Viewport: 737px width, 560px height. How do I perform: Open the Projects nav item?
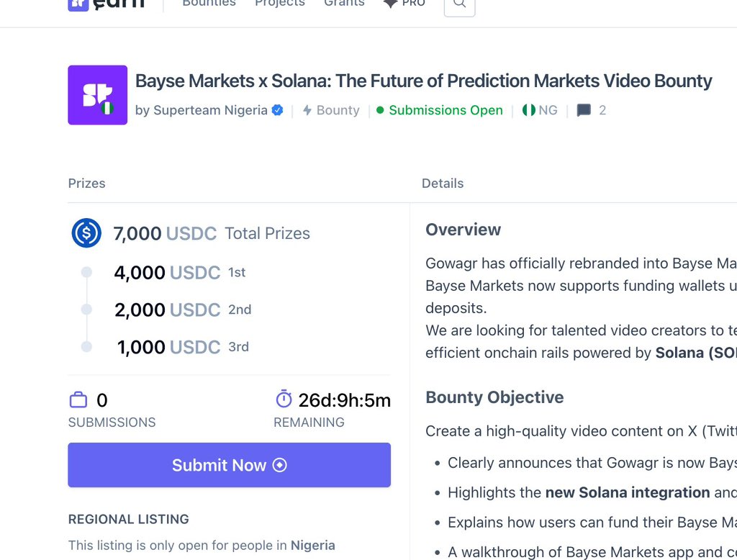point(280,4)
